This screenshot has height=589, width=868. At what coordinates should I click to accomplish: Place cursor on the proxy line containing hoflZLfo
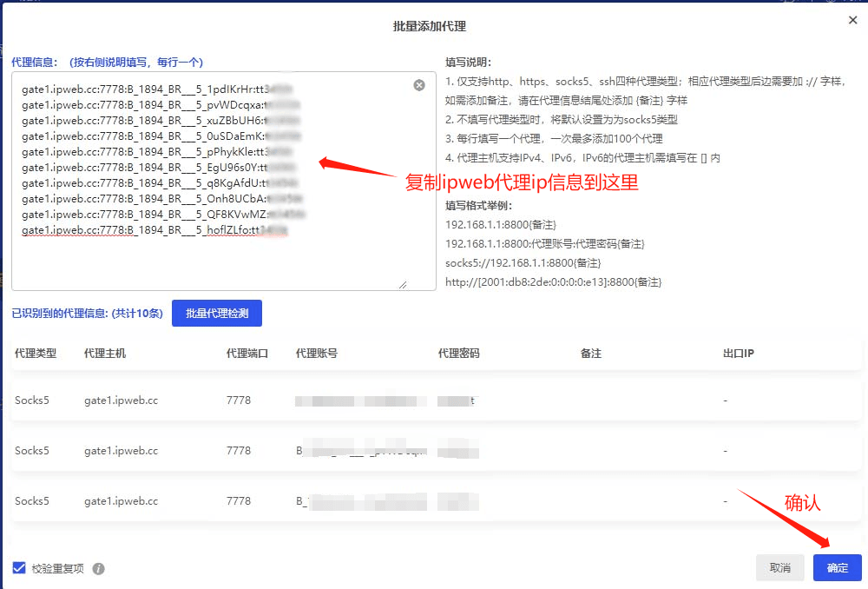[x=155, y=230]
